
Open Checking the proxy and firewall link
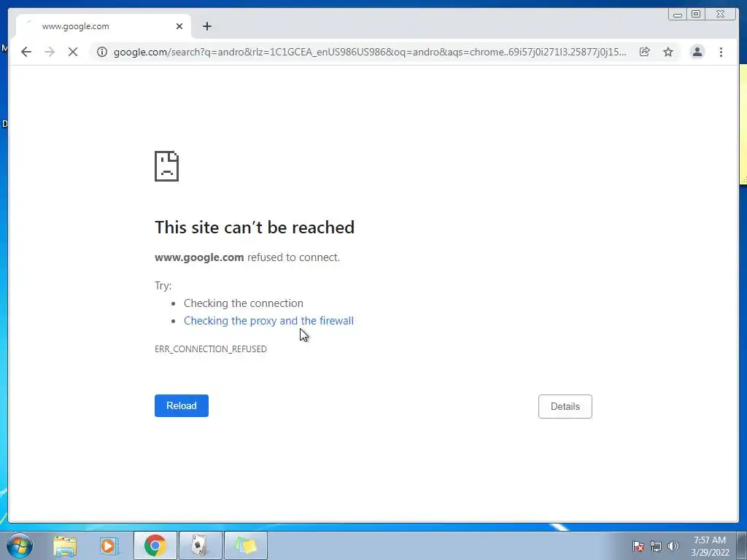(x=268, y=321)
